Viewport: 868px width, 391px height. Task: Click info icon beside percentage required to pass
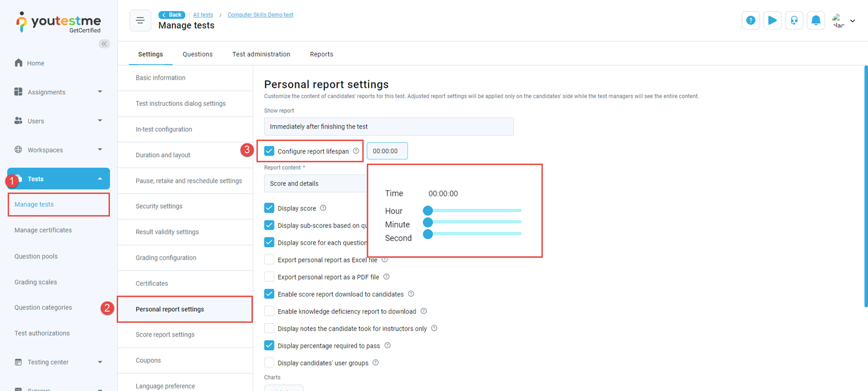[x=387, y=345]
